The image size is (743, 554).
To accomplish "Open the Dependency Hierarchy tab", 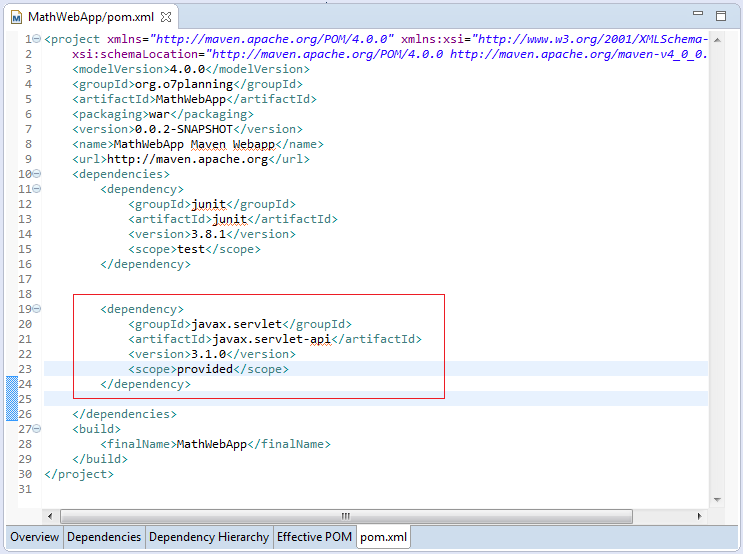I will (208, 537).
